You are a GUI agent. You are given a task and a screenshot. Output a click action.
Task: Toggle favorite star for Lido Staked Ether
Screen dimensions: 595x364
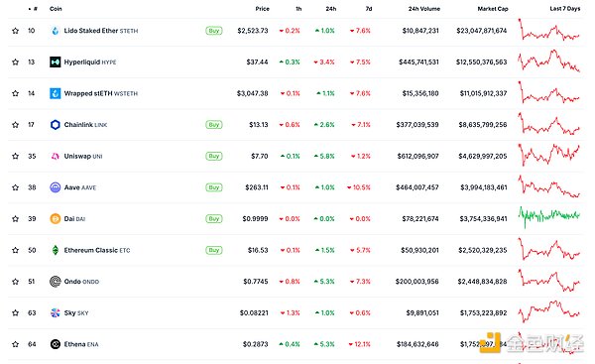15,31
